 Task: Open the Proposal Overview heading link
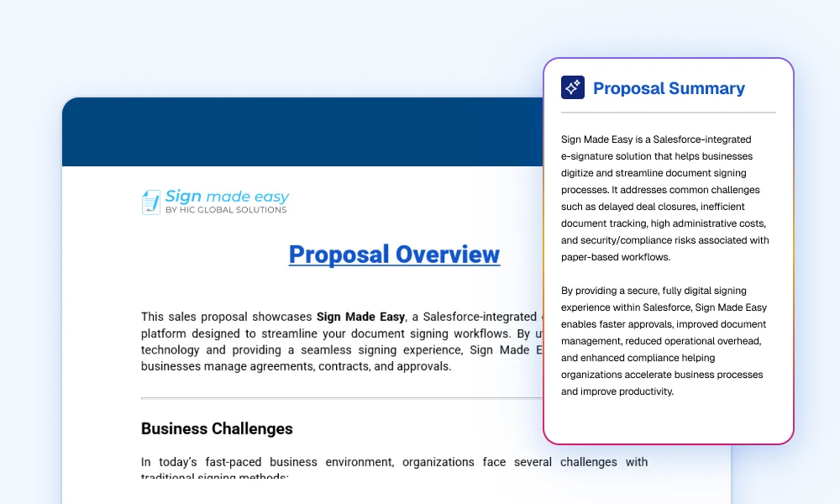(x=394, y=255)
